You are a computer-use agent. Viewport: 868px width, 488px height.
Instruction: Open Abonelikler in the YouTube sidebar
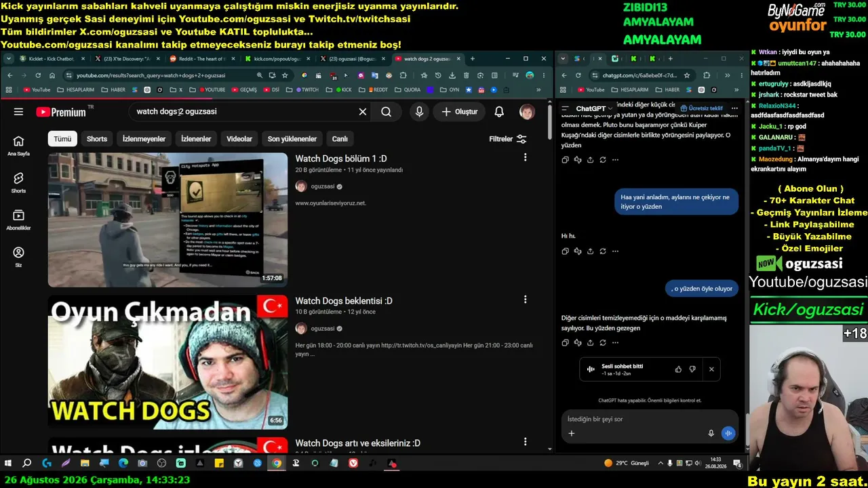pyautogui.click(x=18, y=220)
